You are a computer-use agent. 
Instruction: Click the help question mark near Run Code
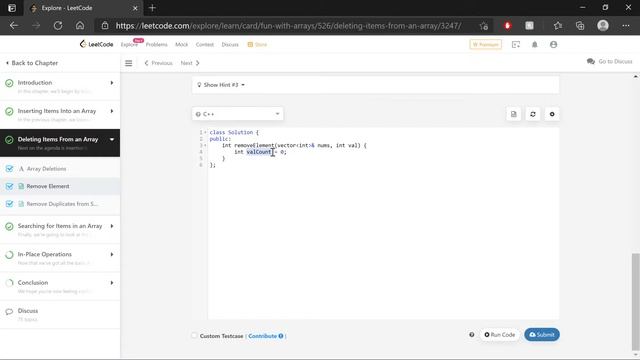(471, 335)
